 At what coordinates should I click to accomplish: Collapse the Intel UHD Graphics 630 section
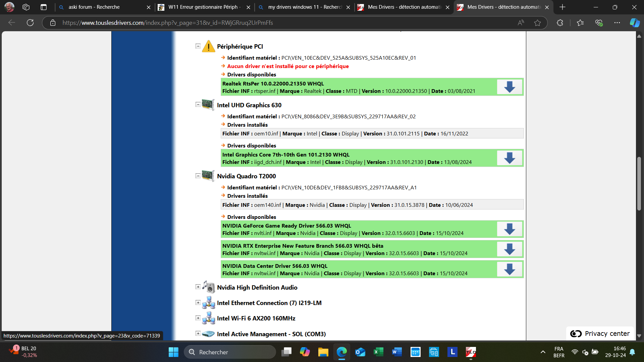pos(198,105)
